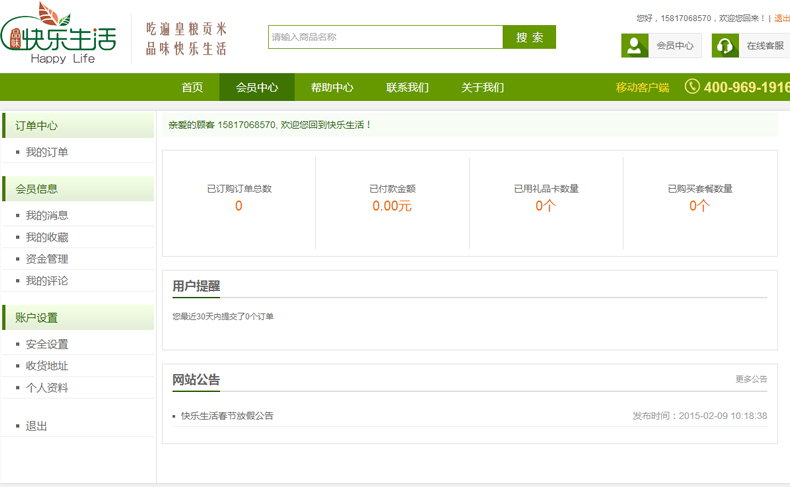Go to 收货地址 shipping address

[x=47, y=366]
